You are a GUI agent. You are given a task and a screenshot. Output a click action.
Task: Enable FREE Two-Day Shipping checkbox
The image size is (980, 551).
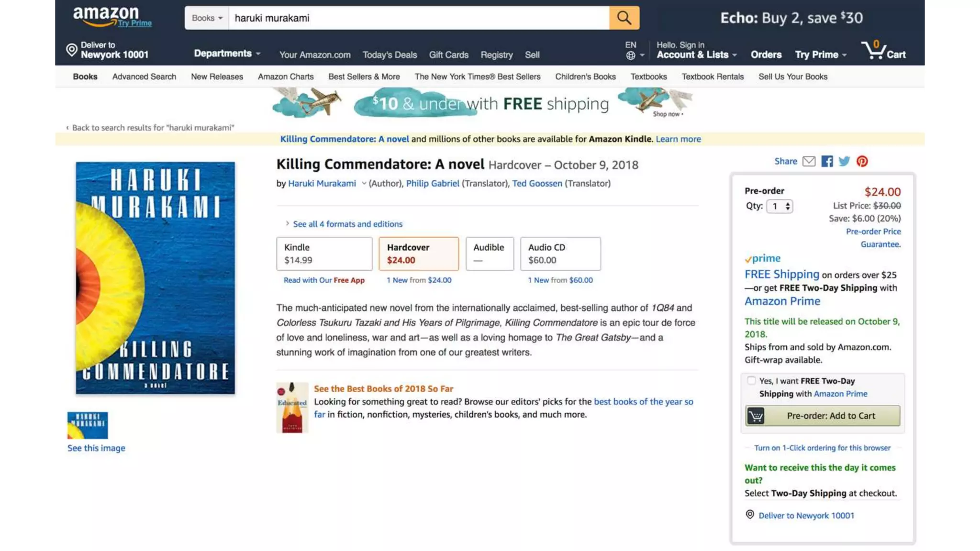pyautogui.click(x=751, y=381)
